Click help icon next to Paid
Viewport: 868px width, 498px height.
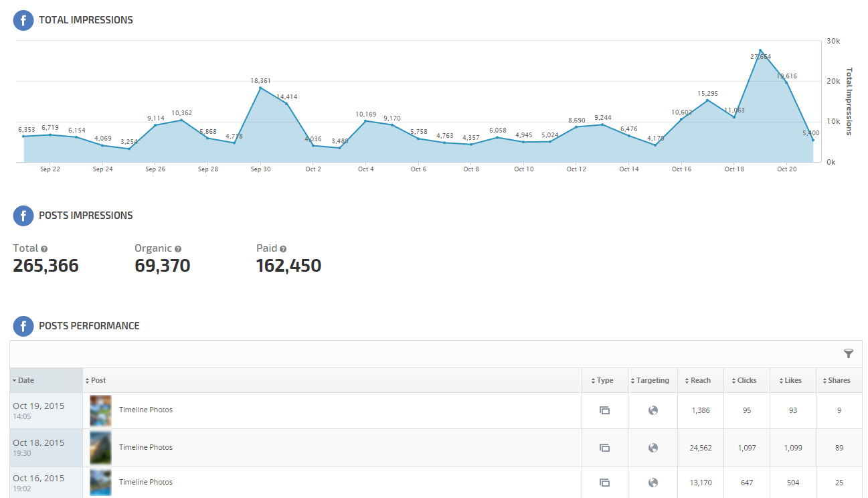pyautogui.click(x=283, y=249)
